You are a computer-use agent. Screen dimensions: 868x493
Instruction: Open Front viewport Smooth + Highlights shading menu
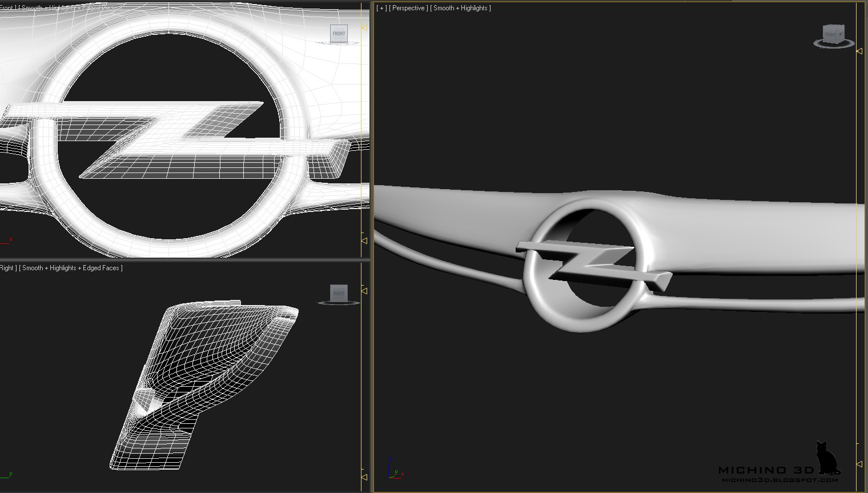point(70,8)
